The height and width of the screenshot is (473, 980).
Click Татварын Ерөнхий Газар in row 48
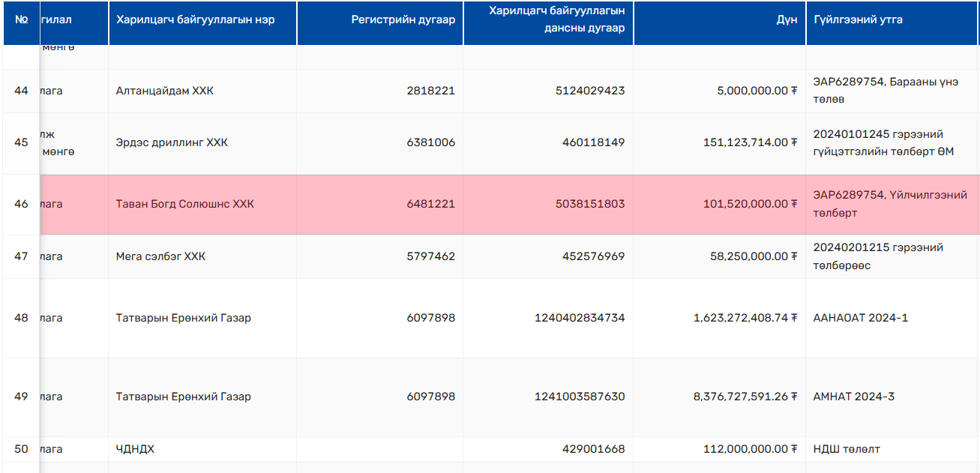[x=184, y=318]
